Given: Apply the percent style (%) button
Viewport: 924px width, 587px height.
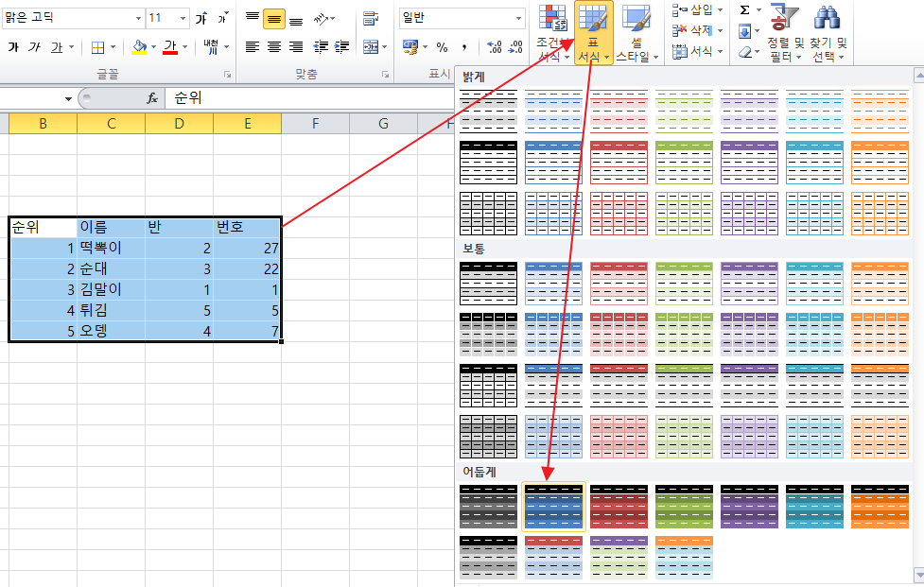Looking at the screenshot, I should pos(442,47).
